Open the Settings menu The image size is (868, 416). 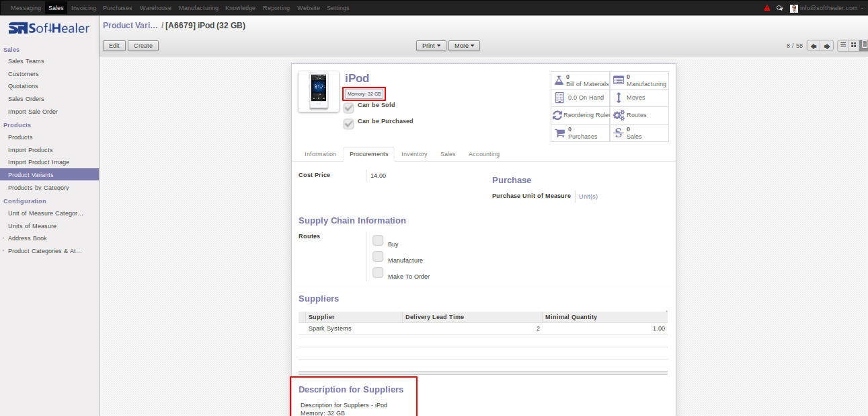338,8
